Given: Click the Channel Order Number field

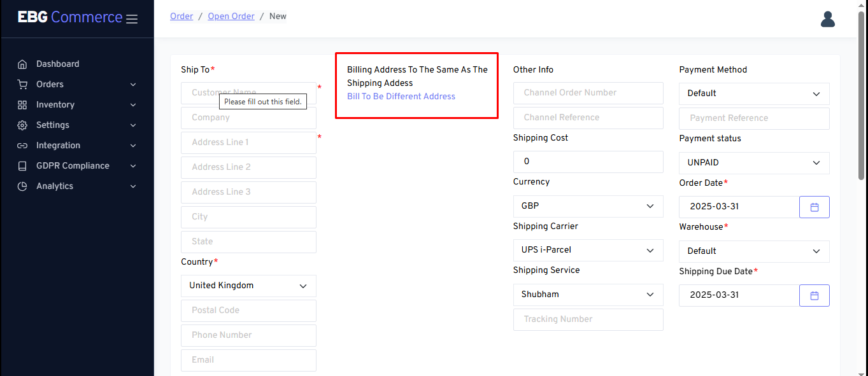Looking at the screenshot, I should point(588,93).
